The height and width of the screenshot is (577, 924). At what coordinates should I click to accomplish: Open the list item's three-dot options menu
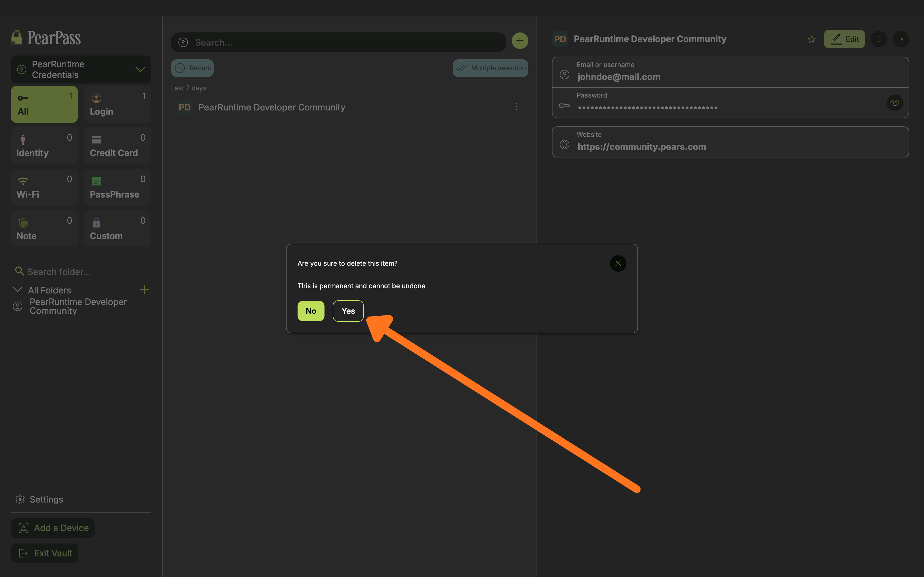pyautogui.click(x=516, y=107)
